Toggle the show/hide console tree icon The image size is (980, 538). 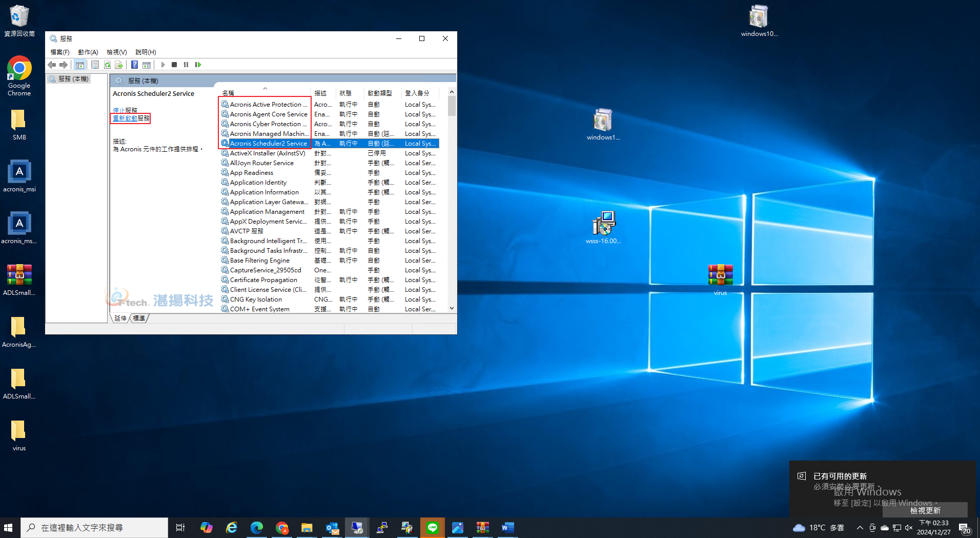tap(79, 65)
